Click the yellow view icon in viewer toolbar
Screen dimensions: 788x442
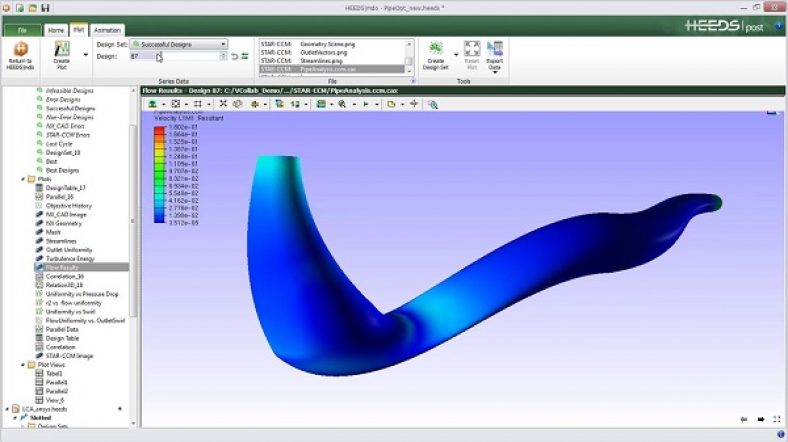tap(255, 104)
